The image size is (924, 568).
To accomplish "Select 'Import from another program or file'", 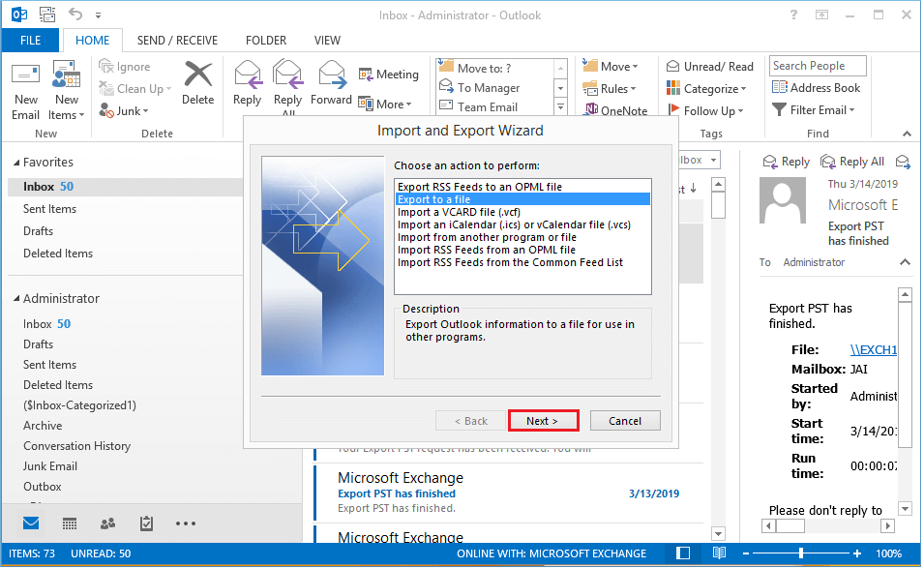I will pyautogui.click(x=487, y=237).
